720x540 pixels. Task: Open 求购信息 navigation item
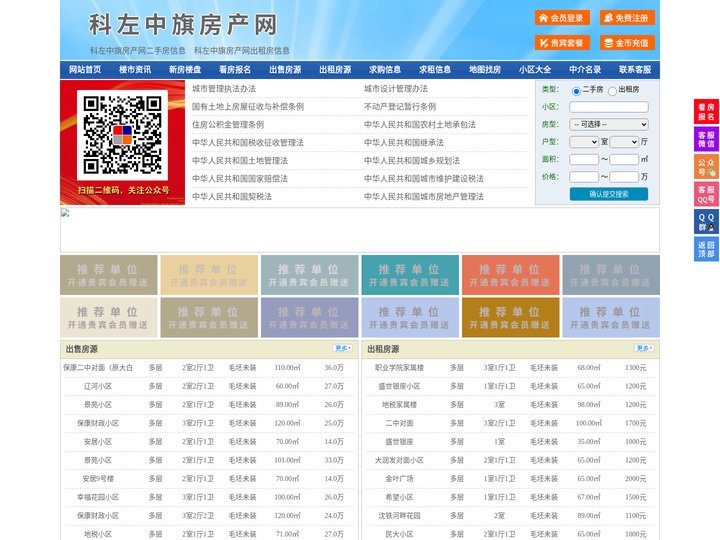pos(385,70)
